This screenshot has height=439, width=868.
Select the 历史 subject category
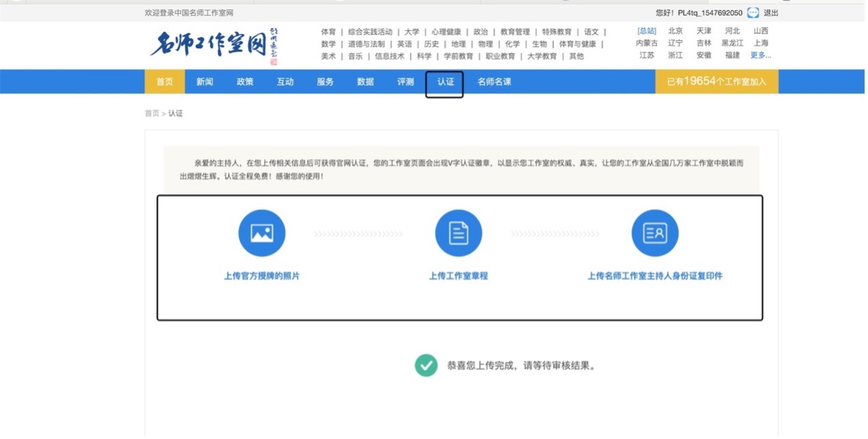[x=431, y=44]
